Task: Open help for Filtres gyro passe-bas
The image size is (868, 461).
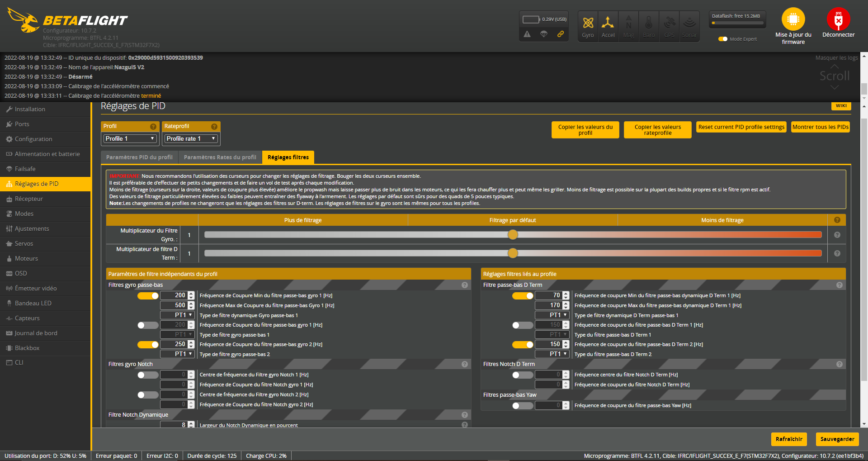Action: click(464, 285)
